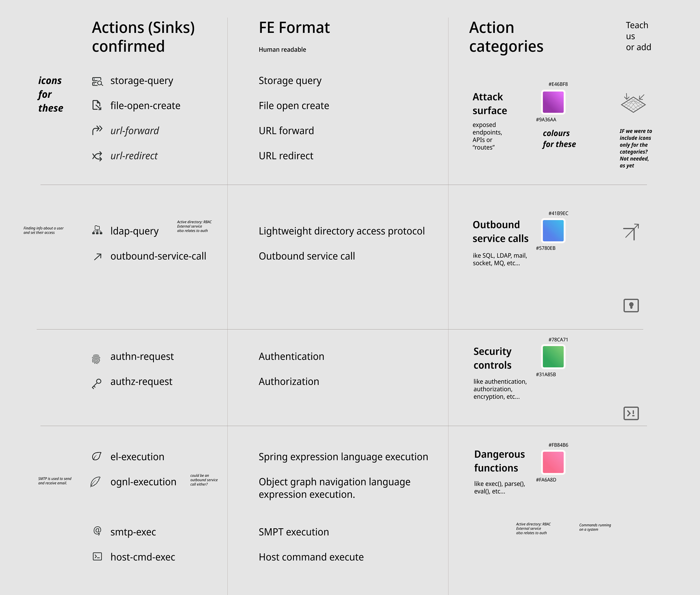Click the 'Actions (Sinks) confirmed' heading
Image resolution: width=700 pixels, height=595 pixels.
point(143,37)
